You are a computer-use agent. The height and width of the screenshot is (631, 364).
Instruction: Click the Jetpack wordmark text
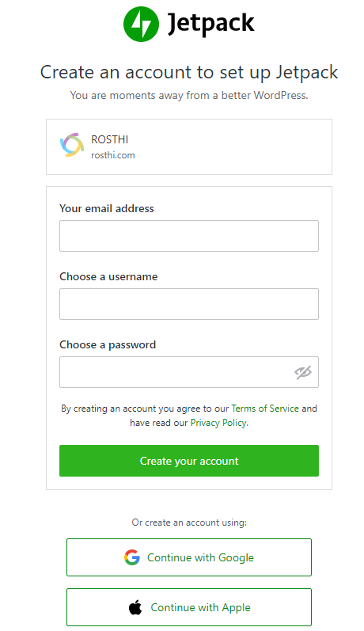[210, 24]
